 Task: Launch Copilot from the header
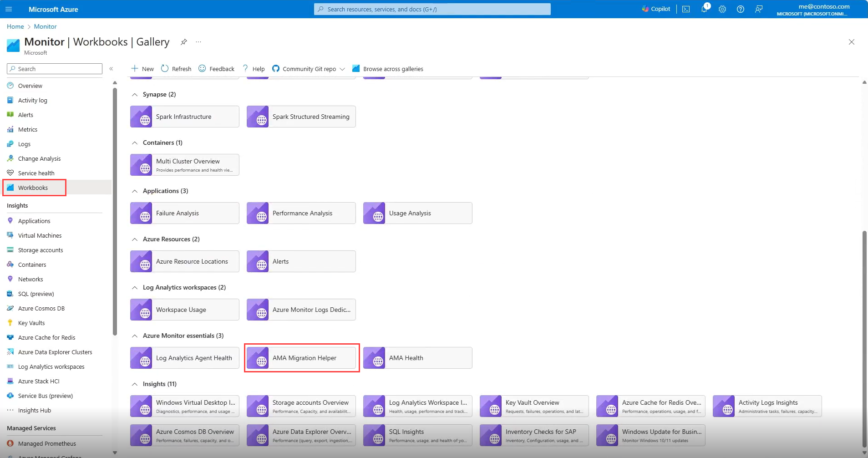coord(656,9)
